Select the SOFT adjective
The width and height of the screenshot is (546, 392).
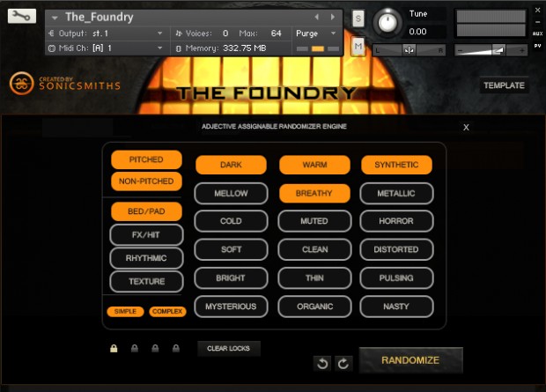231,249
